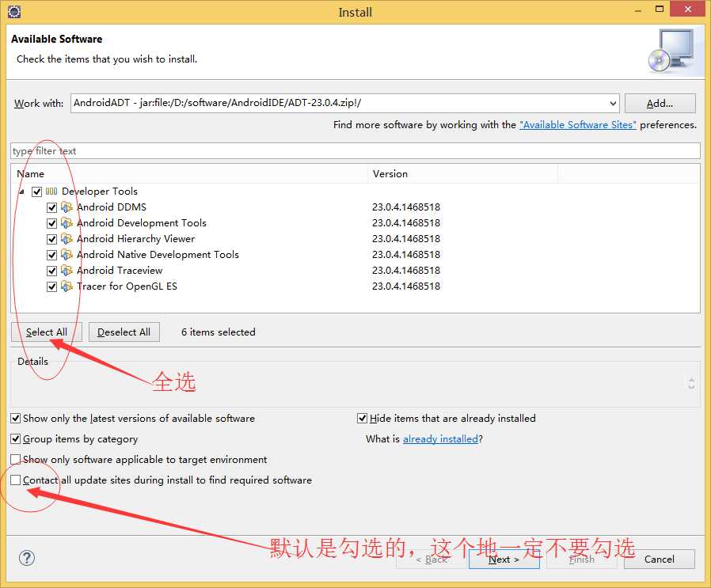Select the Android Traceview row text
The width and height of the screenshot is (711, 588).
tap(120, 271)
